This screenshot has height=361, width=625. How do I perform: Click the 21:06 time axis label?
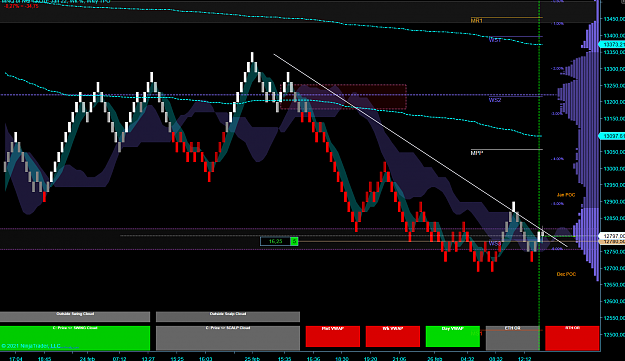(399, 358)
